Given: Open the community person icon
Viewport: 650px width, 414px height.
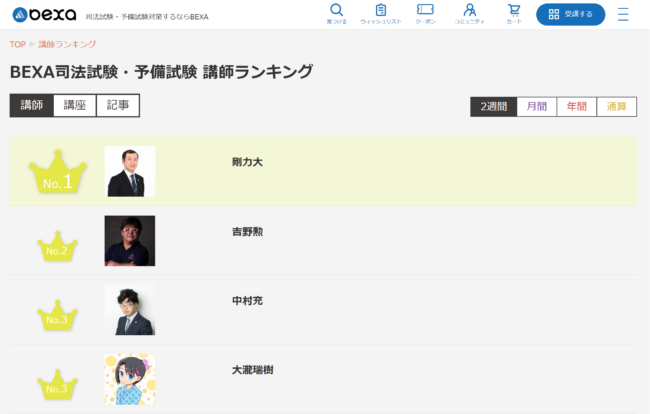Looking at the screenshot, I should 470,10.
